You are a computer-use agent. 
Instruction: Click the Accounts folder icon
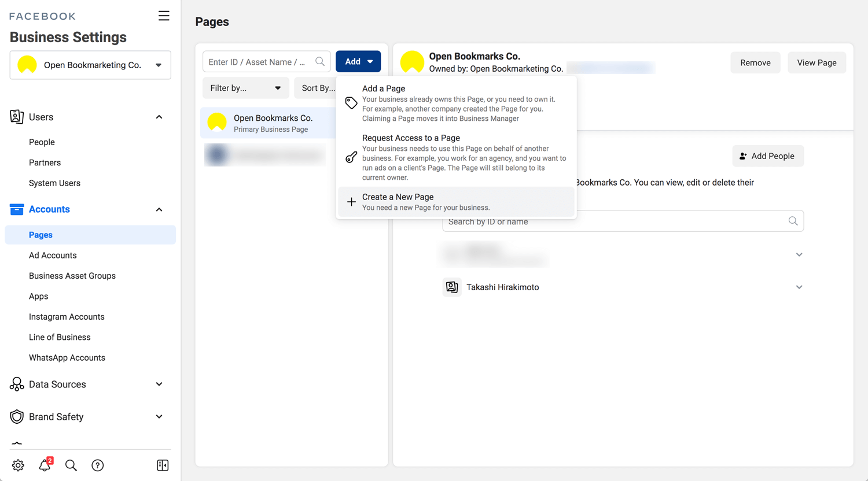[x=17, y=209]
